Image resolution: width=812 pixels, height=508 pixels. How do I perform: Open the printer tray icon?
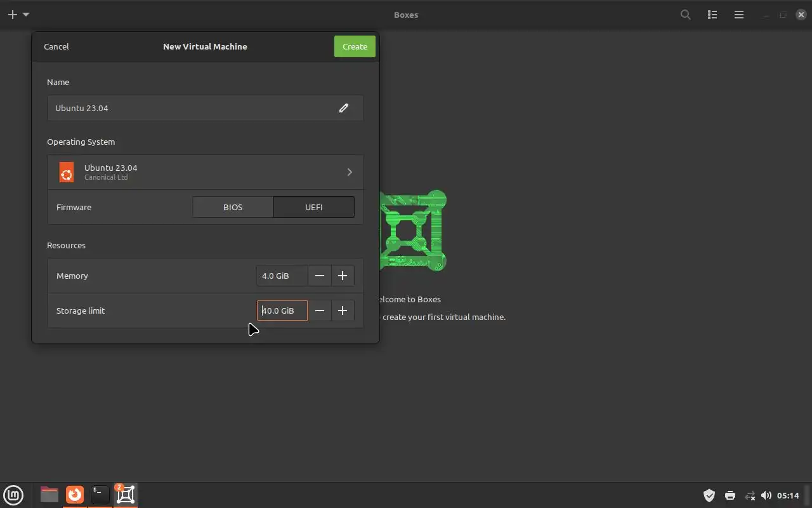pos(730,495)
